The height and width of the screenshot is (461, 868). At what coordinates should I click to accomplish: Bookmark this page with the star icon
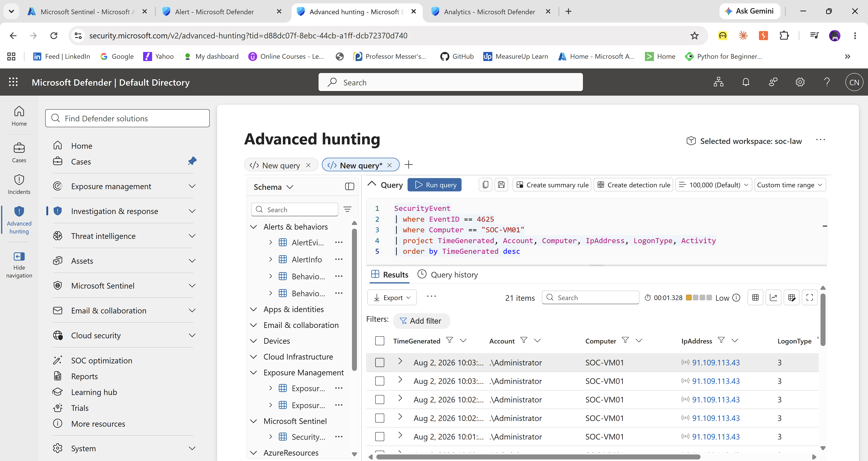[x=694, y=35]
